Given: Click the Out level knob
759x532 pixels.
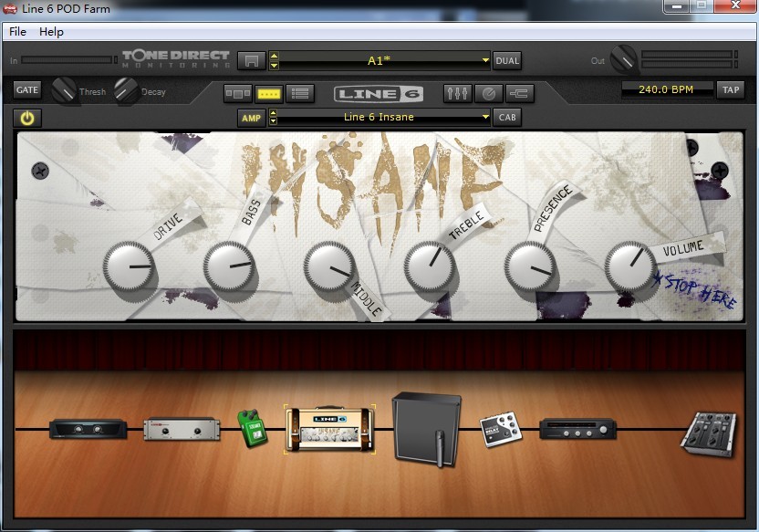Looking at the screenshot, I should point(624,59).
